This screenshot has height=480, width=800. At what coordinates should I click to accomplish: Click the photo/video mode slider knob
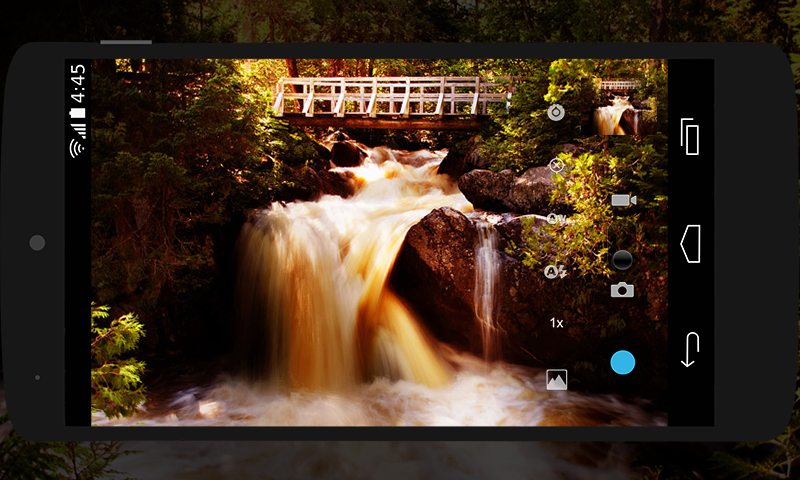(x=622, y=260)
